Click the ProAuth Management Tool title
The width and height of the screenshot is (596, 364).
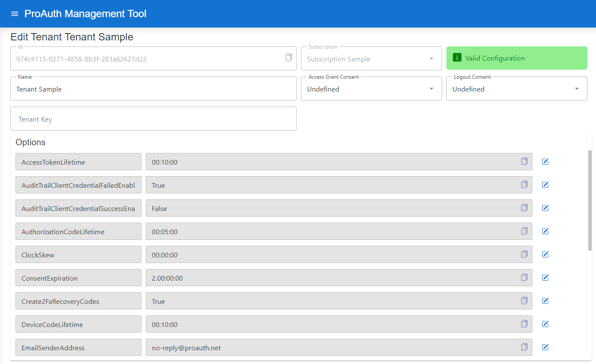[85, 14]
